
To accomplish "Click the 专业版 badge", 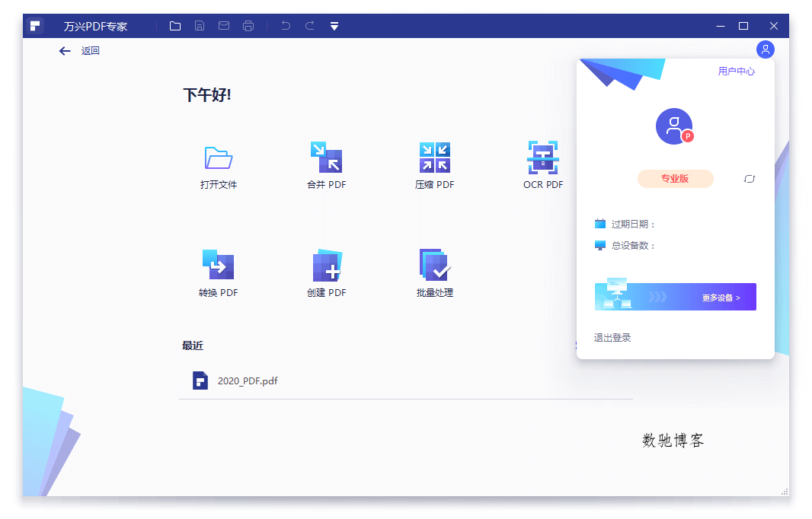I will [x=676, y=179].
